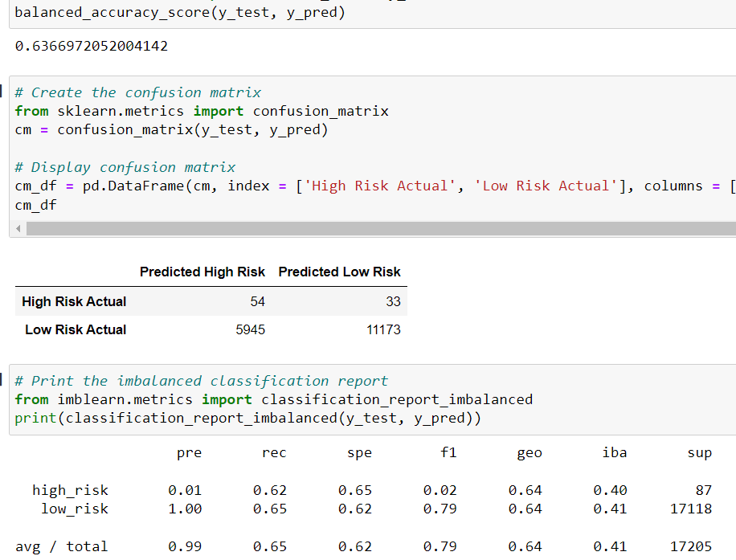Click the output value 0.6366972052004142
This screenshot has width=736, height=560.
pos(92,46)
